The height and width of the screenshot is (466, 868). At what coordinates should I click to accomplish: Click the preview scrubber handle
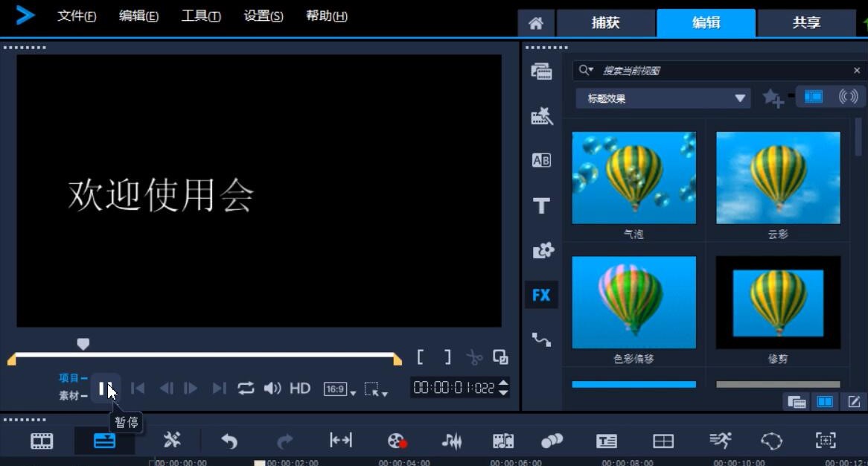(x=83, y=344)
